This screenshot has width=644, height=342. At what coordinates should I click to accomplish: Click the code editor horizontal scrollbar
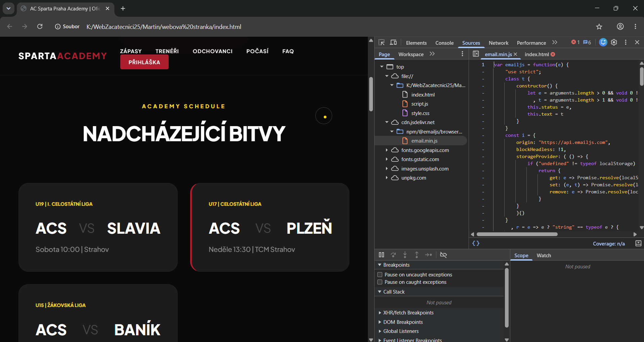[517, 234]
